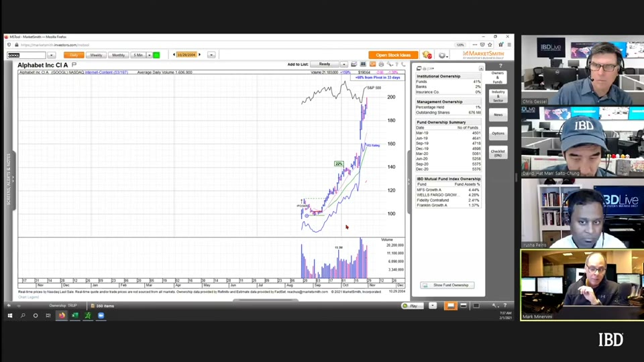The width and height of the screenshot is (644, 362).
Task: Step to previous date with left arrow
Action: 174,54
